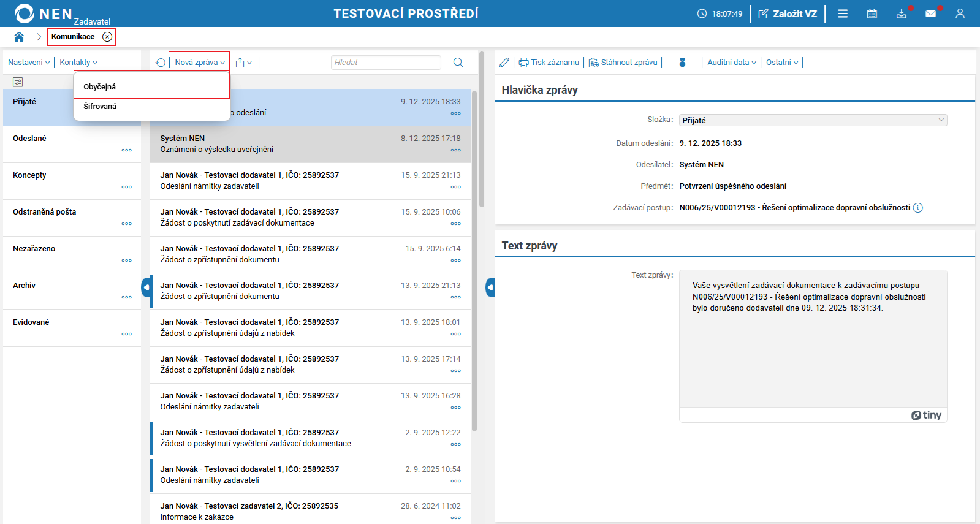The image size is (980, 524).
Task: Click the user profile icon
Action: pyautogui.click(x=960, y=13)
